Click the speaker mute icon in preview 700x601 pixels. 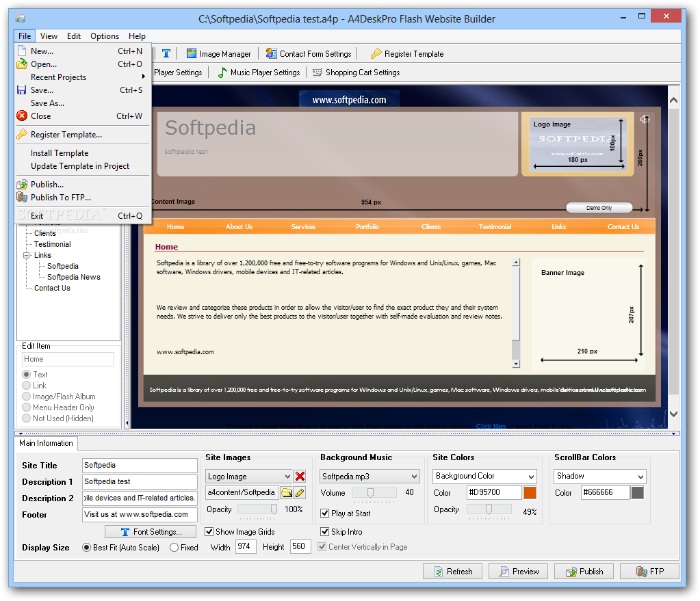645,119
